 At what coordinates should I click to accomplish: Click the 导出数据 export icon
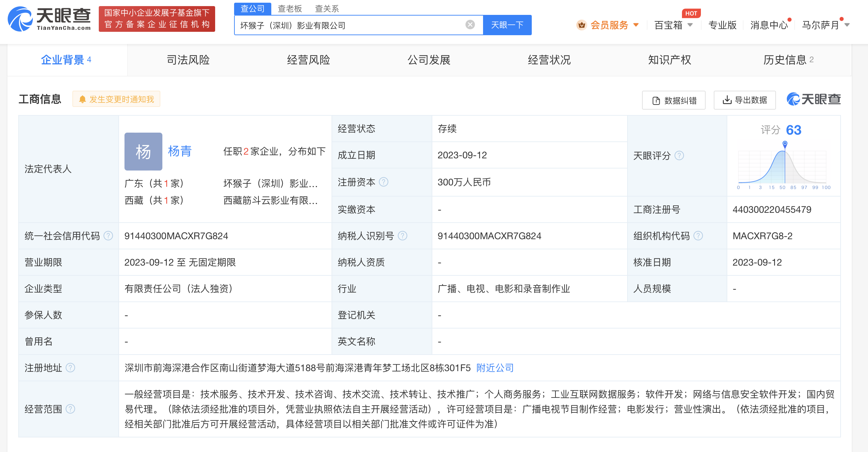click(727, 100)
